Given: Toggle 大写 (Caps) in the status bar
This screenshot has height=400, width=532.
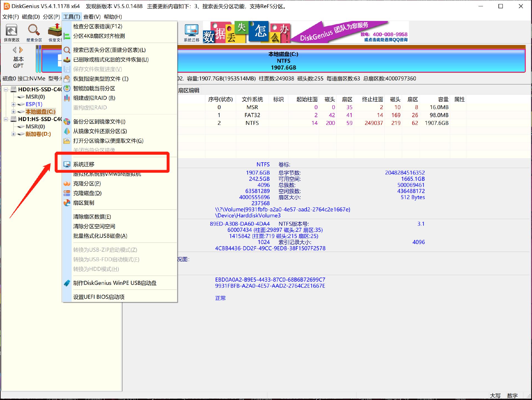Looking at the screenshot, I should pos(496,396).
